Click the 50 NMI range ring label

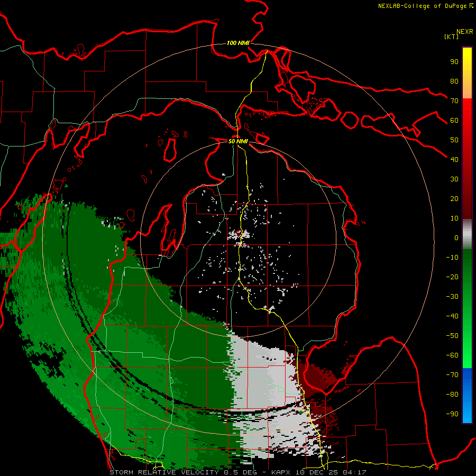click(x=238, y=141)
